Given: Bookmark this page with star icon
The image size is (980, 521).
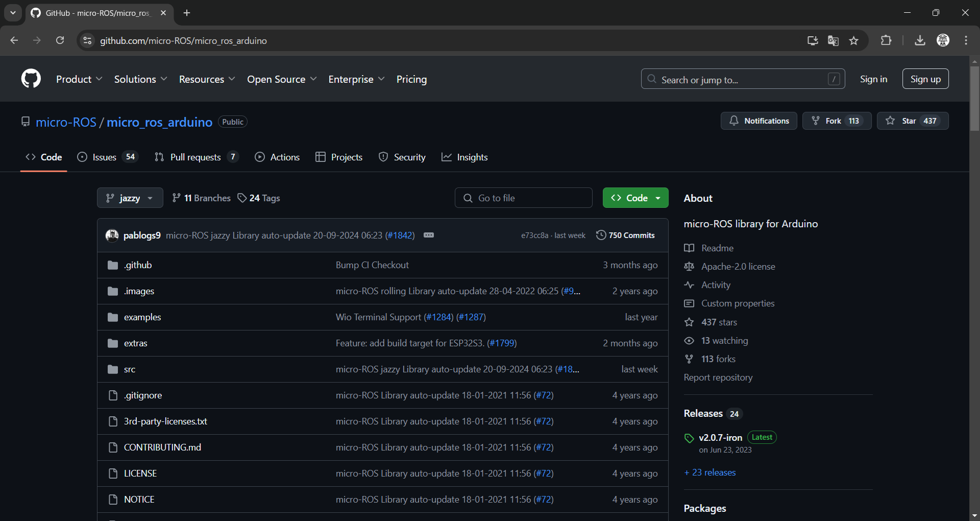Looking at the screenshot, I should [854, 41].
